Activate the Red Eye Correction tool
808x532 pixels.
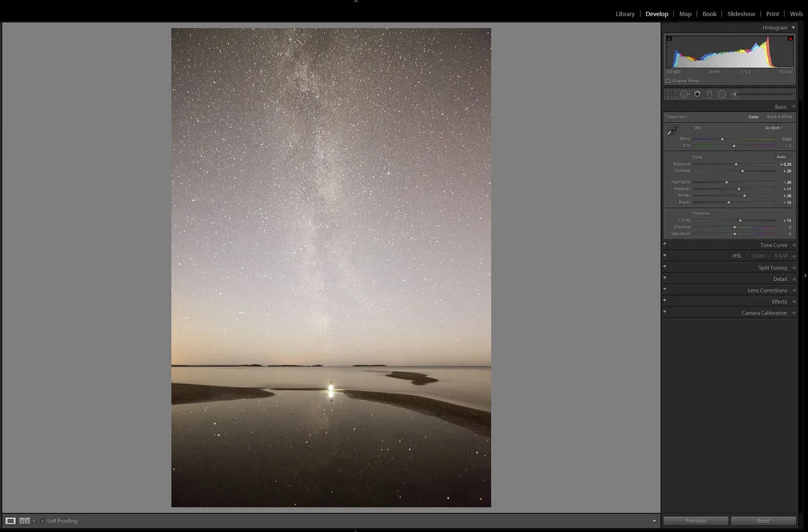coord(697,94)
